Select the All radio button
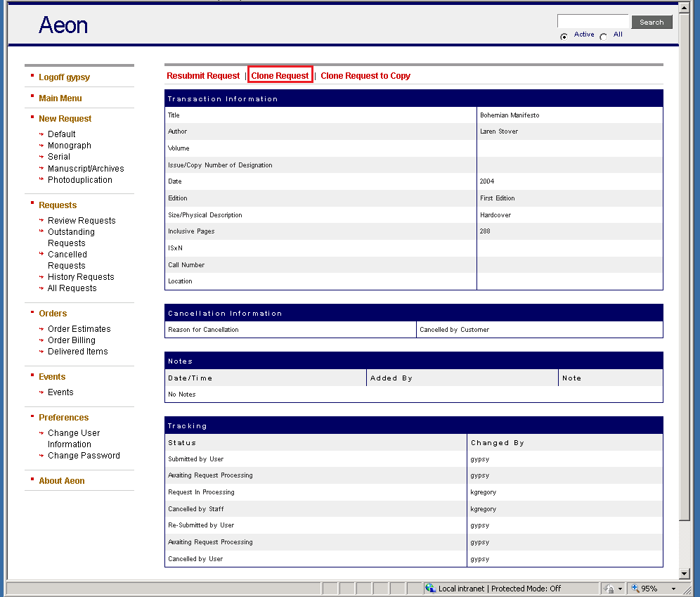Screen dimensions: 700x597 click(603, 37)
